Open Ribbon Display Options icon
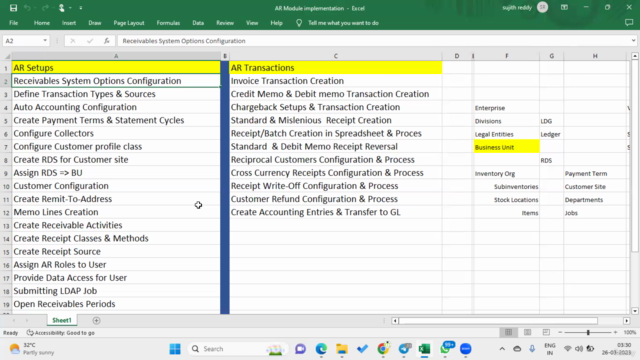The height and width of the screenshot is (360, 640). 564,7
